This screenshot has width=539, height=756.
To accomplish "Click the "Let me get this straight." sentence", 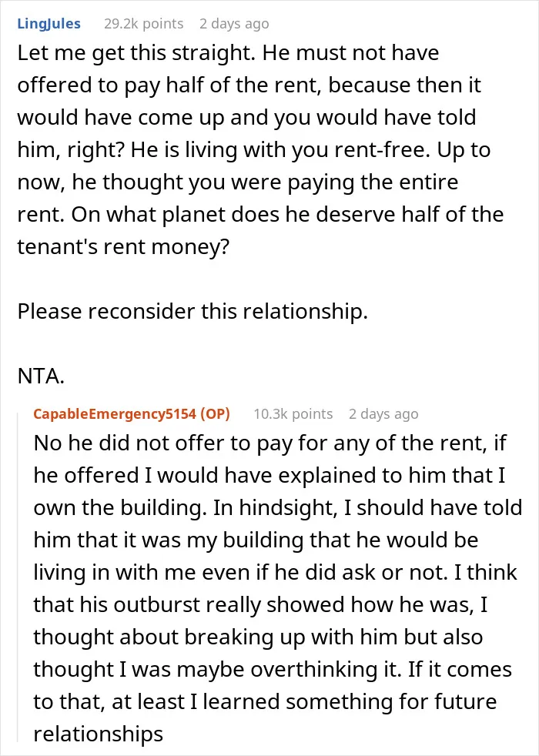I will (136, 52).
